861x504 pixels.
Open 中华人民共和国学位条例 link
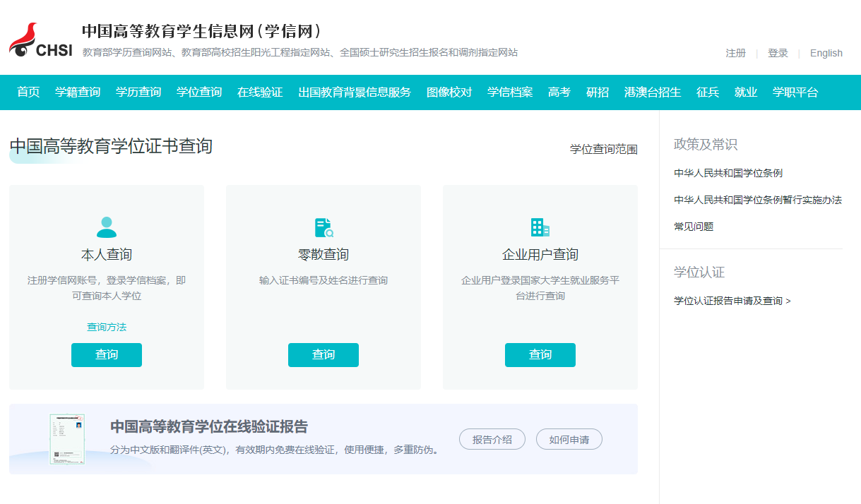click(728, 173)
